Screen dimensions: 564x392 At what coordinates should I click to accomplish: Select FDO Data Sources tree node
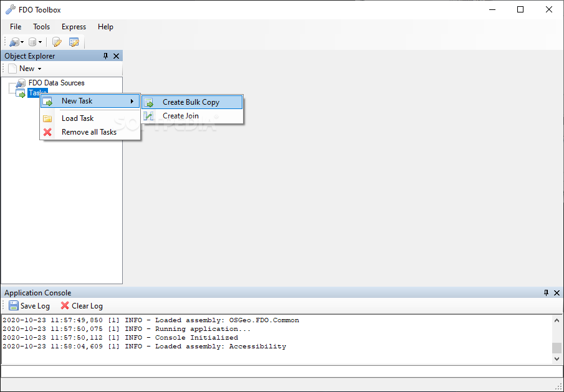point(57,83)
